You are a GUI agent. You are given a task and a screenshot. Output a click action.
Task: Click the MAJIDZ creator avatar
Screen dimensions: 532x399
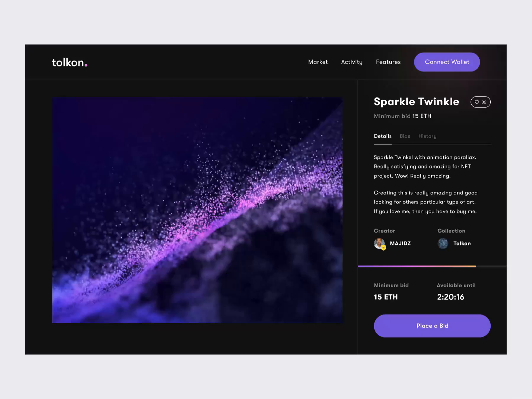pos(379,244)
